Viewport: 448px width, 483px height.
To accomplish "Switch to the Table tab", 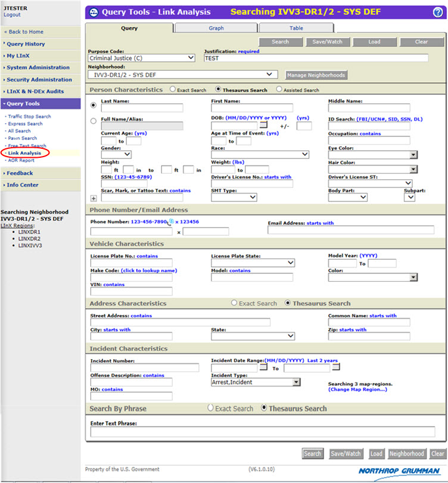I will pyautogui.click(x=297, y=28).
